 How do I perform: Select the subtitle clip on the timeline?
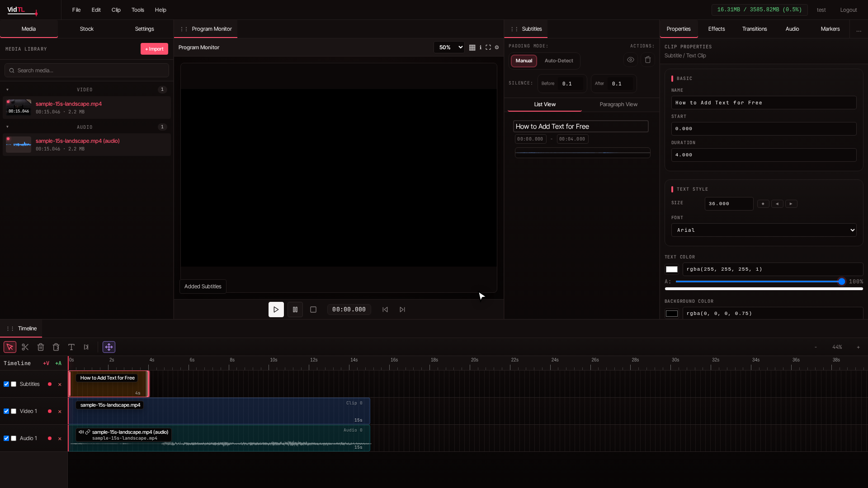pos(109,384)
